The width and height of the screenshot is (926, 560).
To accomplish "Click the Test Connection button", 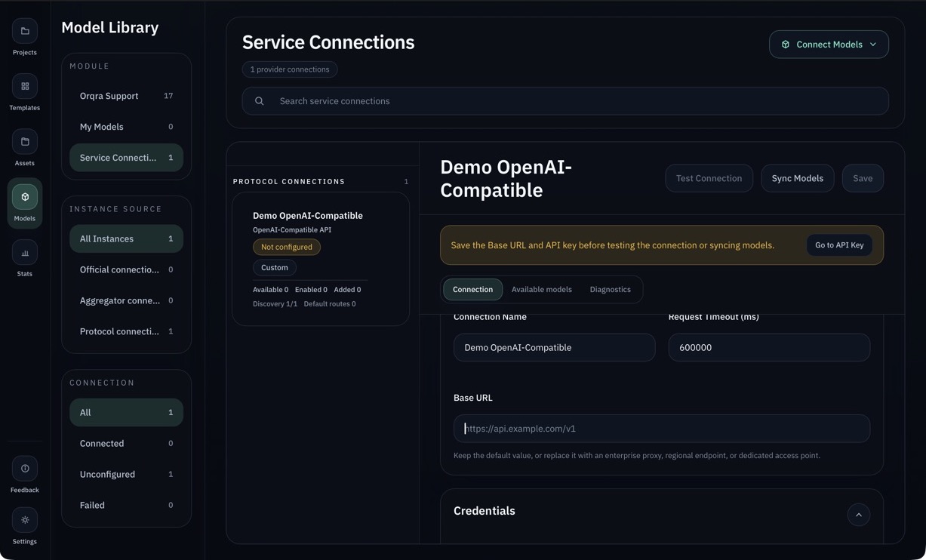I will (x=709, y=178).
